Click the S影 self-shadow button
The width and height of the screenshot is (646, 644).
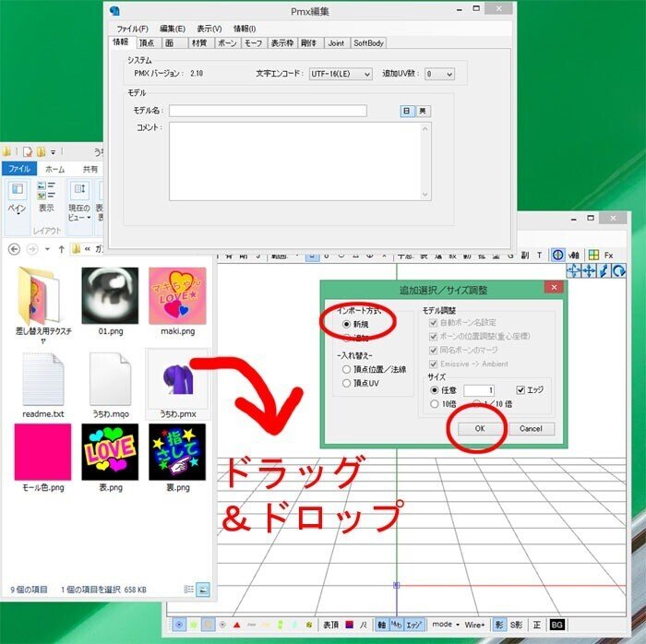(x=516, y=625)
